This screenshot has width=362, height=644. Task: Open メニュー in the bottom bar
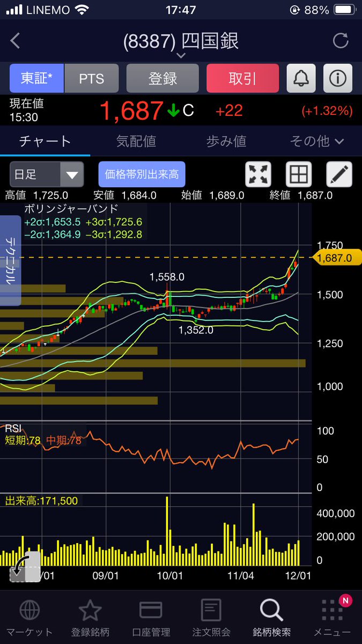pyautogui.click(x=333, y=618)
